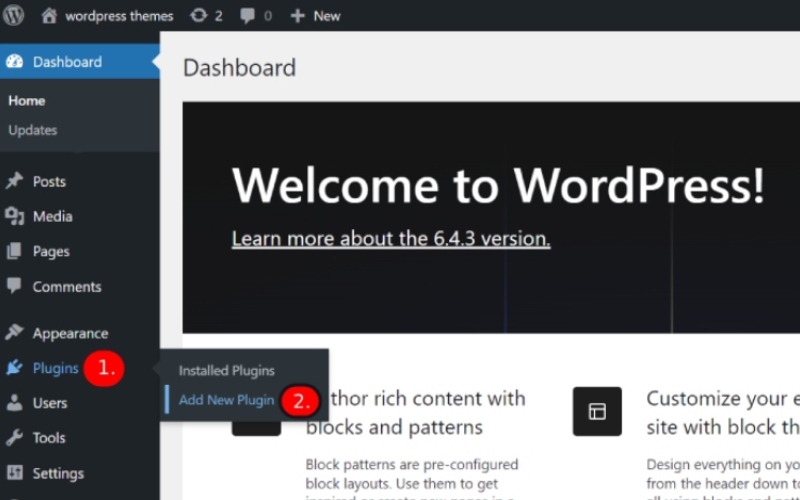Image resolution: width=800 pixels, height=500 pixels.
Task: Click the block theme layout icon
Action: [597, 411]
